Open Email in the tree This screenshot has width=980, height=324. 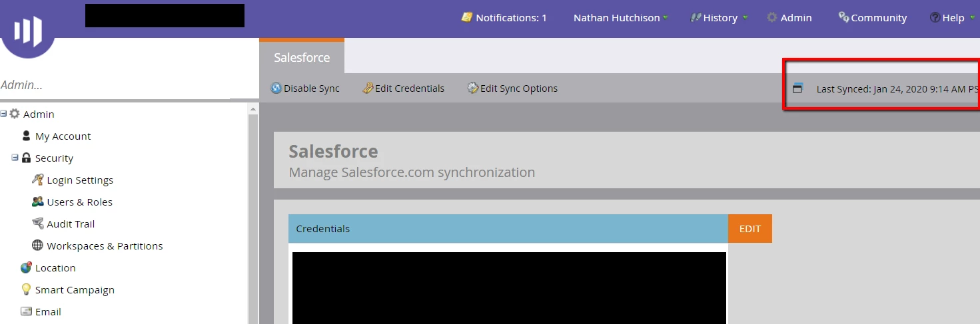(x=48, y=311)
